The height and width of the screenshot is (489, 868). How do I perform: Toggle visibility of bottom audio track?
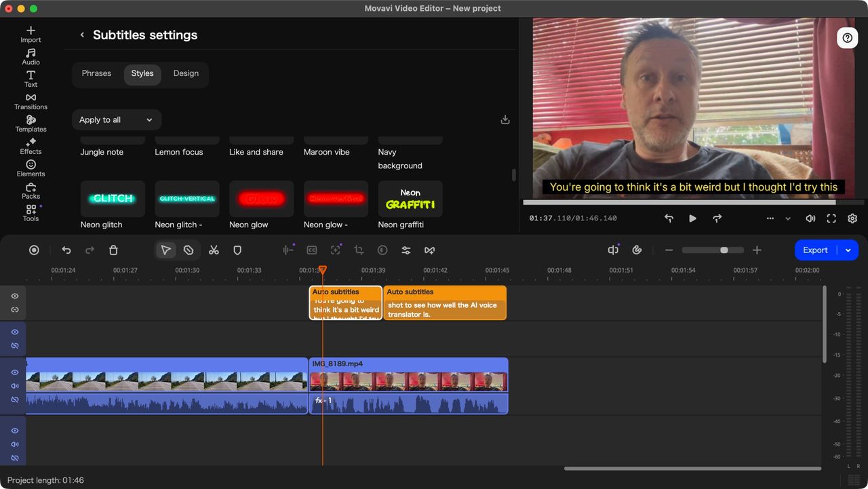coord(15,431)
